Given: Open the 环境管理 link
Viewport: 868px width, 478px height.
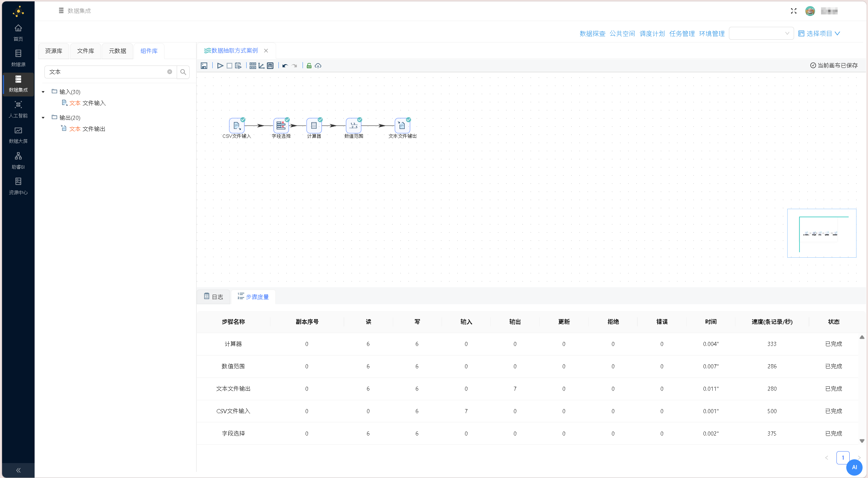Looking at the screenshot, I should (x=712, y=34).
